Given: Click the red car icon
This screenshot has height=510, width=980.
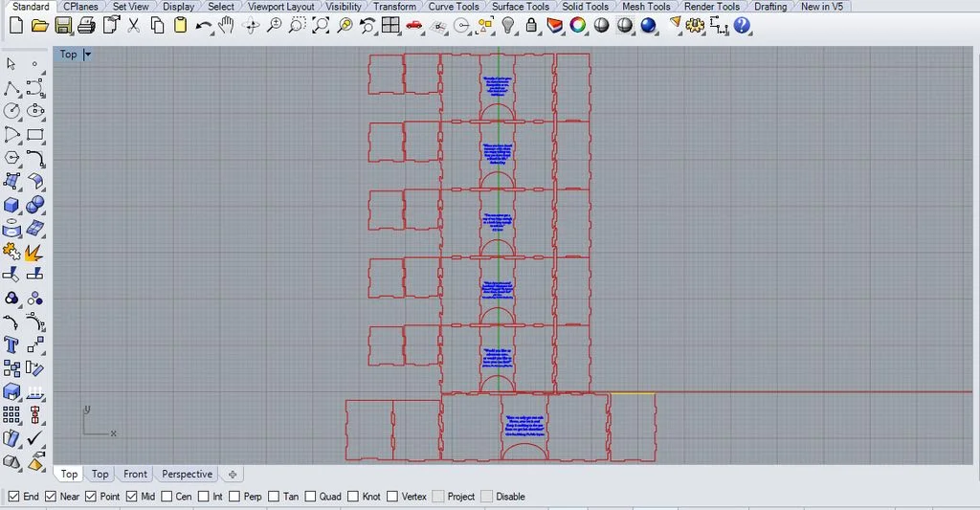Looking at the screenshot, I should pos(414,26).
